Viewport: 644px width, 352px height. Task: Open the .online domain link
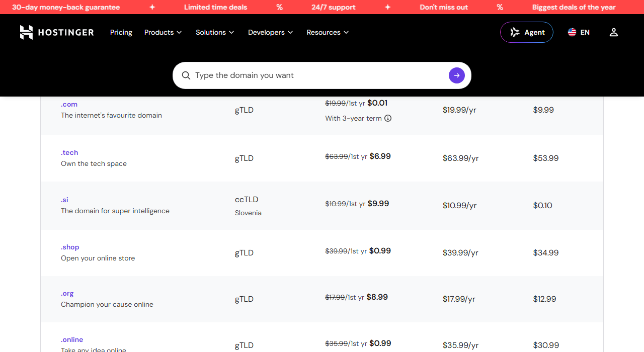click(72, 339)
